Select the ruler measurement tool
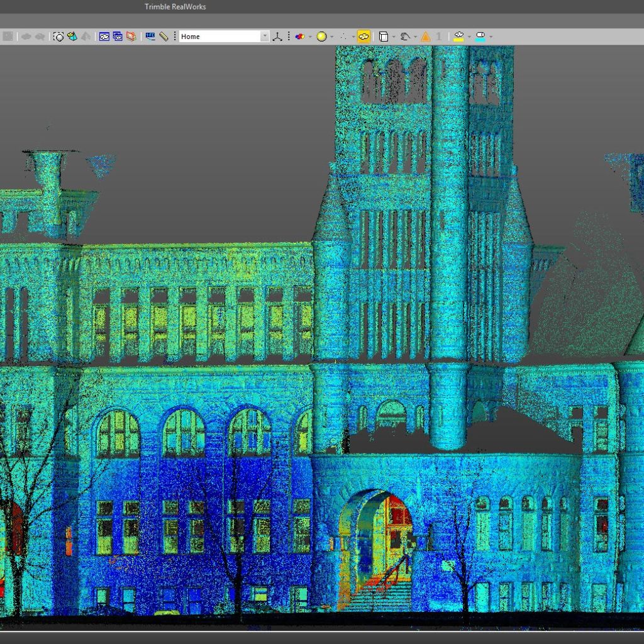 164,36
